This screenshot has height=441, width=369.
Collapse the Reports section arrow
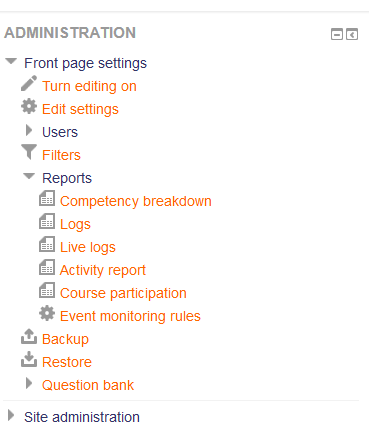(x=29, y=176)
